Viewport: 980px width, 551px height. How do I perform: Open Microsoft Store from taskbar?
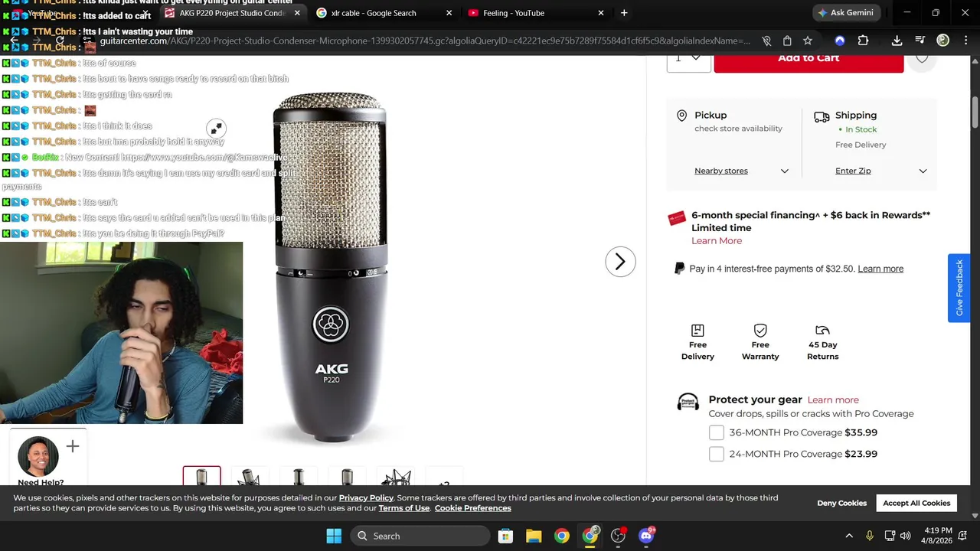(505, 536)
